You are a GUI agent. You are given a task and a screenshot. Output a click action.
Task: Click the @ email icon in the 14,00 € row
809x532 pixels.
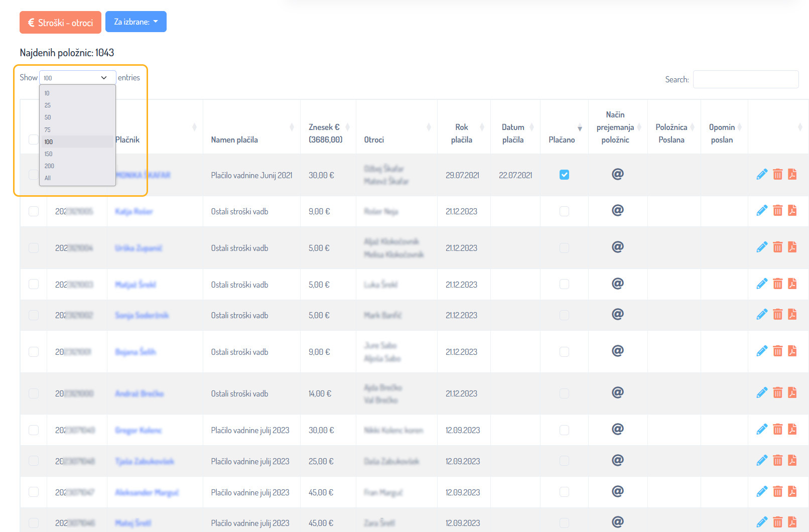617,392
